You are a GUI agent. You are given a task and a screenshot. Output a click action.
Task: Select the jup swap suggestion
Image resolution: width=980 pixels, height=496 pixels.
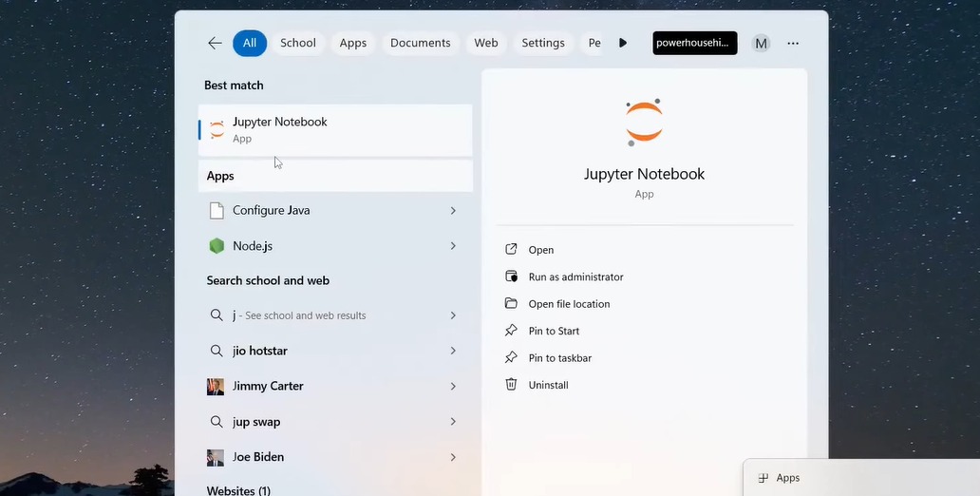(x=335, y=422)
